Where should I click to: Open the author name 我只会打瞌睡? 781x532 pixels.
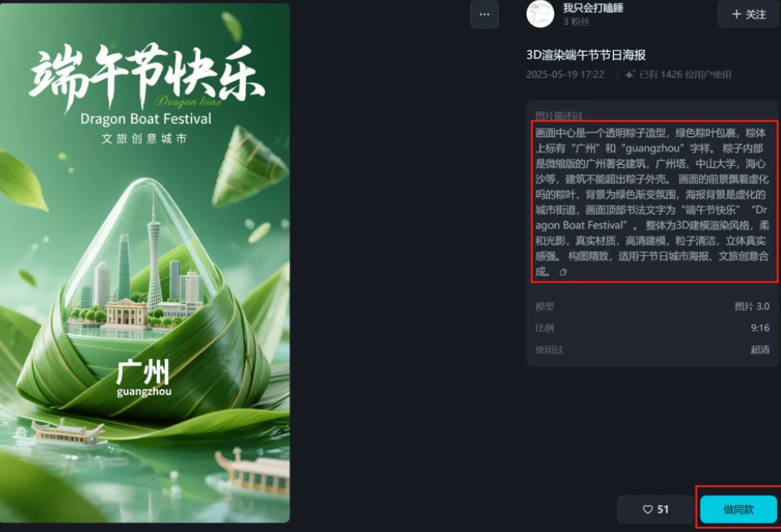pos(593,8)
